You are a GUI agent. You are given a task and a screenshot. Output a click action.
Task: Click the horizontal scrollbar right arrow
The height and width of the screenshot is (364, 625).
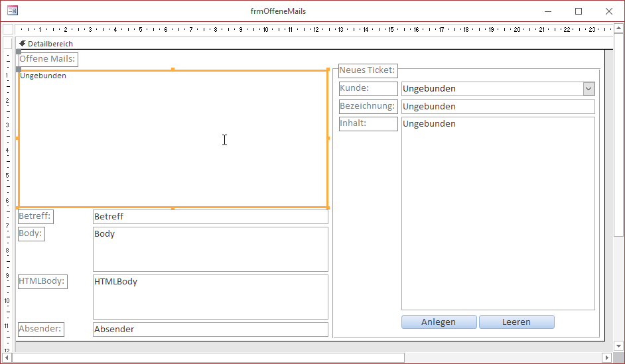pyautogui.click(x=606, y=357)
